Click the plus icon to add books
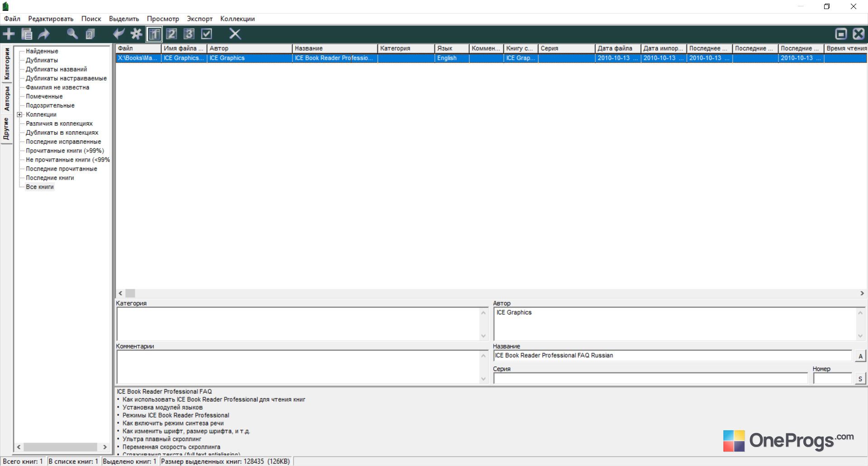This screenshot has width=868, height=466. click(9, 34)
